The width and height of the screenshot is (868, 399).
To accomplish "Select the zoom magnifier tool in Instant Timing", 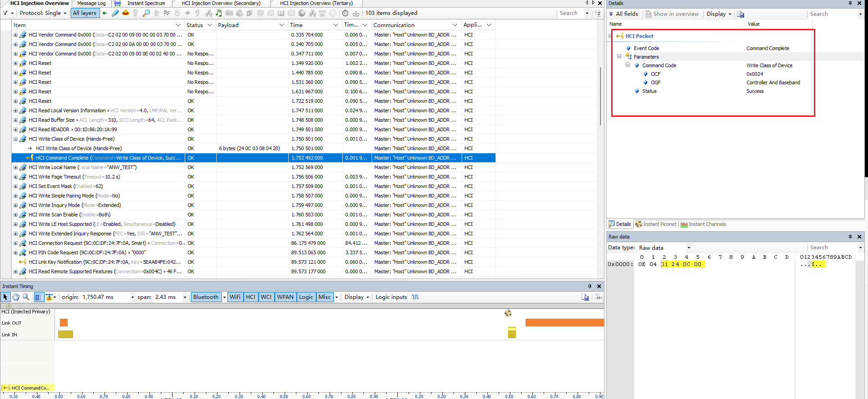I will (26, 297).
